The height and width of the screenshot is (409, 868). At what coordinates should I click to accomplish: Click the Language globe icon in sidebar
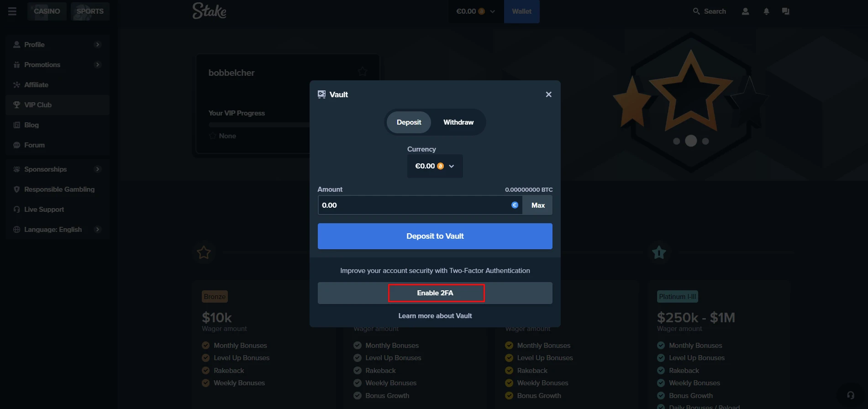tap(17, 229)
